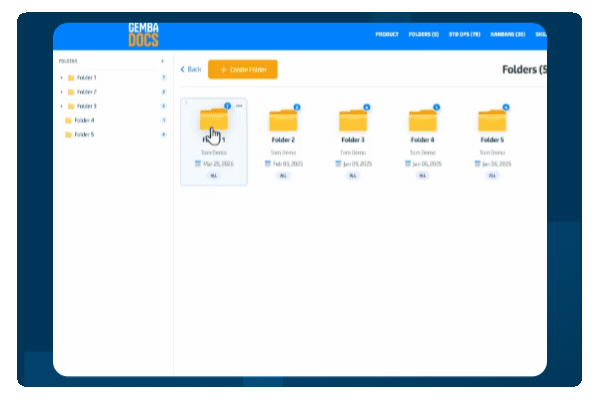Click the plus icon in Folders sidebar header
This screenshot has height=400, width=600.
(163, 61)
